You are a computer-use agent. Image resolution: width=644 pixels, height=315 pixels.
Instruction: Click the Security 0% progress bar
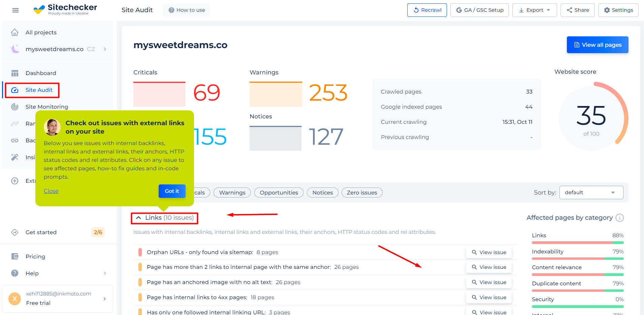[x=578, y=307]
